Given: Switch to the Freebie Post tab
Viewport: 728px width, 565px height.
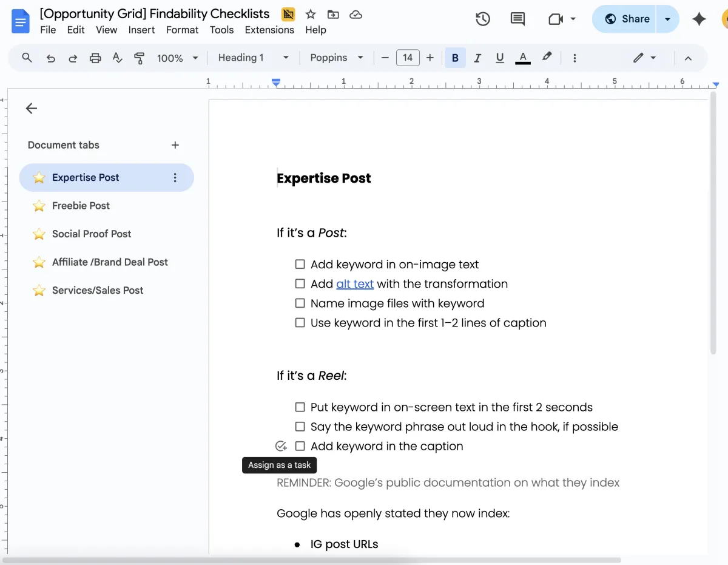Looking at the screenshot, I should 81,206.
